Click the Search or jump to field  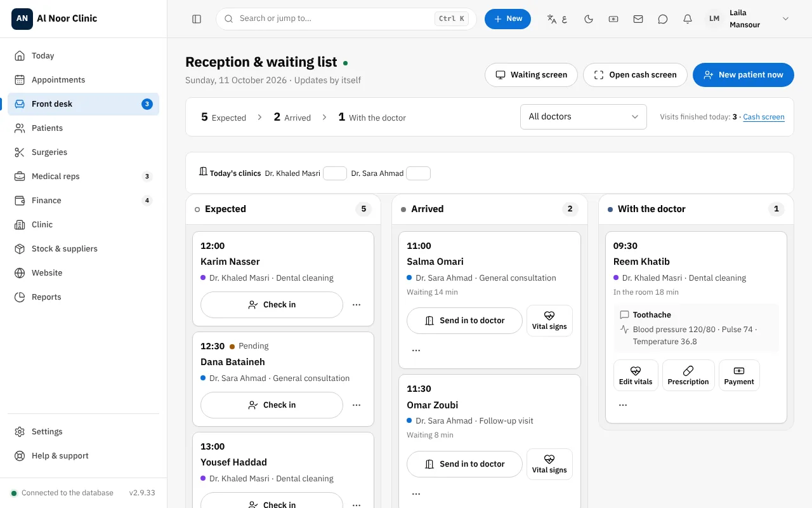click(346, 19)
